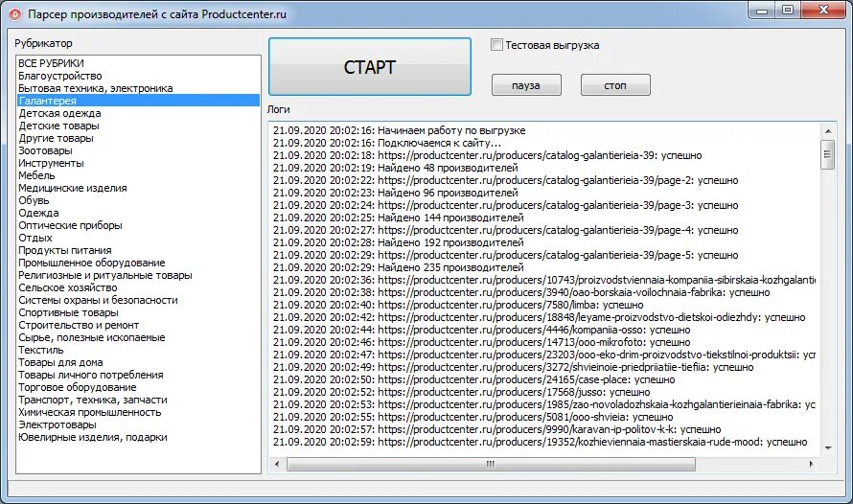Viewport: 853px width, 504px height.
Task: Click the red app icon in title bar
Action: click(15, 14)
